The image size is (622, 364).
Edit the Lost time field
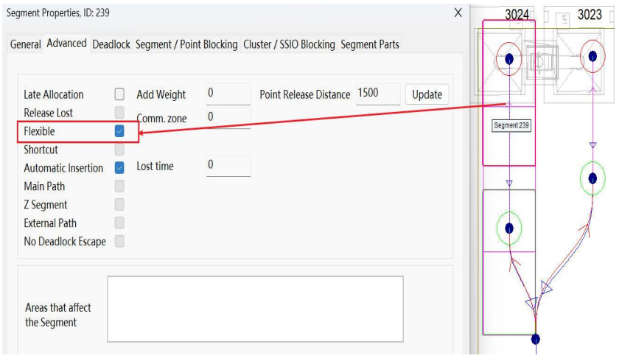click(228, 165)
